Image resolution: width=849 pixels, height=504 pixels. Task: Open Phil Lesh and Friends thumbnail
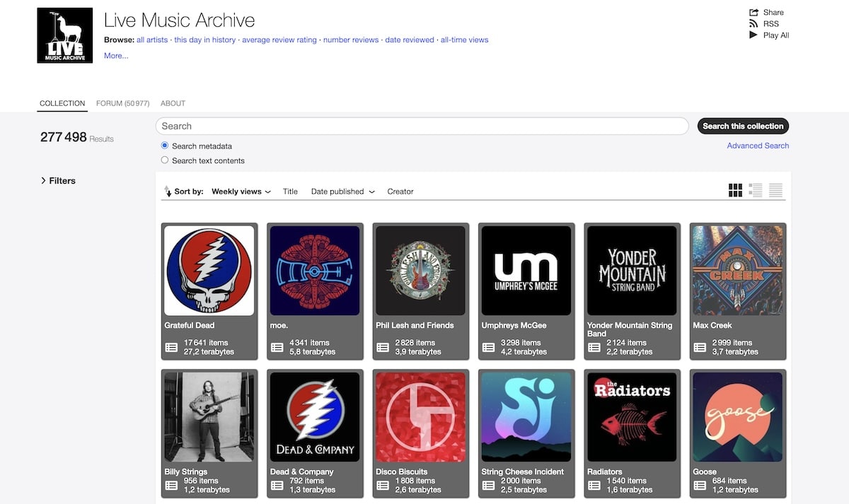tap(420, 271)
